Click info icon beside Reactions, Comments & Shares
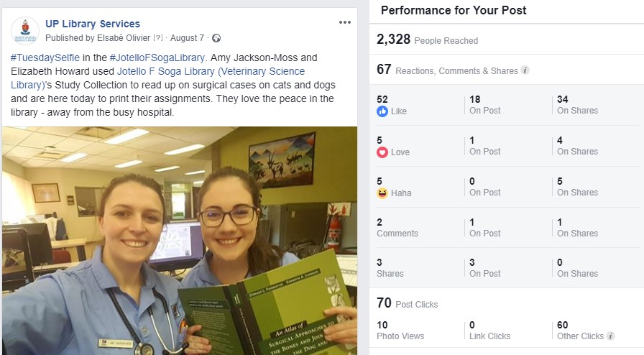Image resolution: width=644 pixels, height=355 pixels. [x=525, y=70]
